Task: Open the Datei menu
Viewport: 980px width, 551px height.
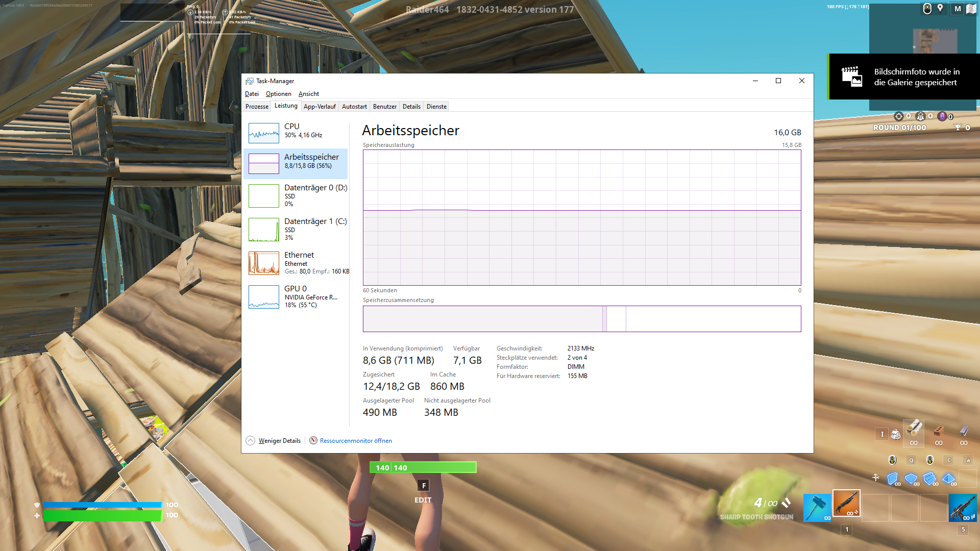Action: 252,94
